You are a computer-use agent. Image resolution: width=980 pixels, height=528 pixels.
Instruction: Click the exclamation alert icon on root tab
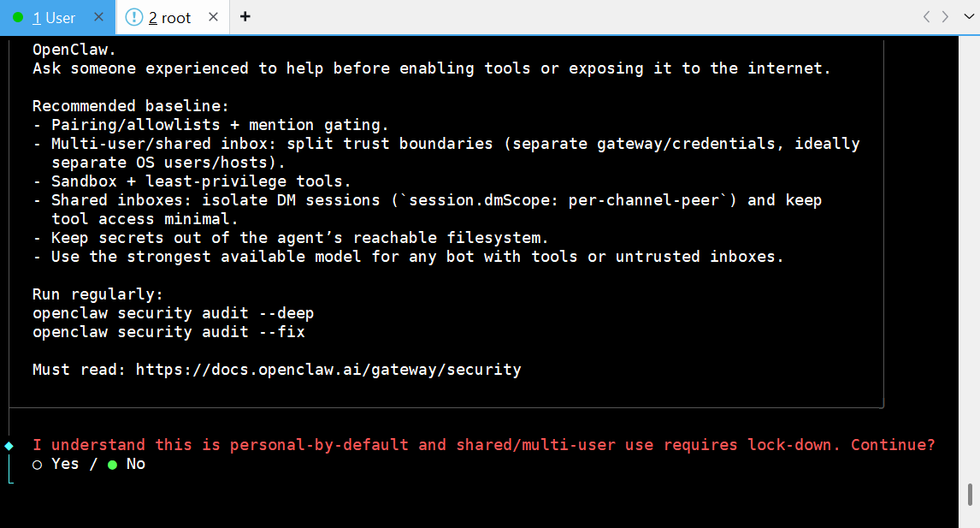[x=134, y=17]
